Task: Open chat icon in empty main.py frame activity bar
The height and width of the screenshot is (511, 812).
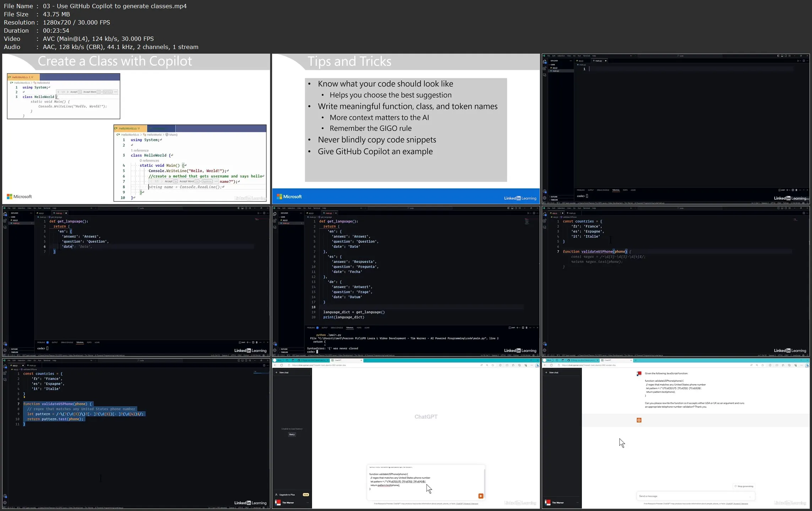Action: [545, 75]
